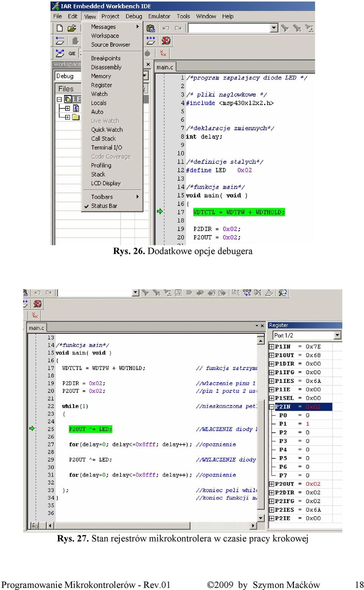The height and width of the screenshot is (590, 364).
Task: Expand the P2OUT register
Action: (271, 484)
